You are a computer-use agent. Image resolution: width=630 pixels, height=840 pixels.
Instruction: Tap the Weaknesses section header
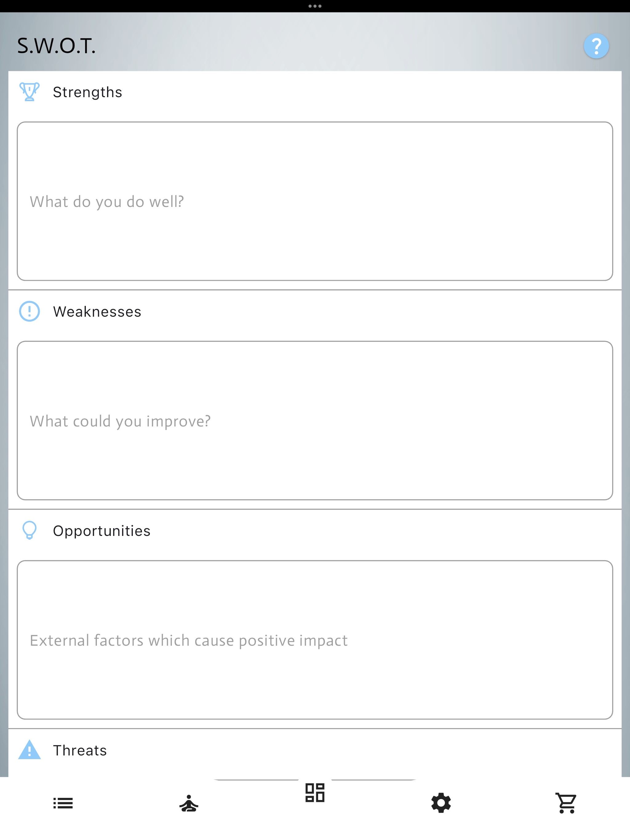(97, 311)
